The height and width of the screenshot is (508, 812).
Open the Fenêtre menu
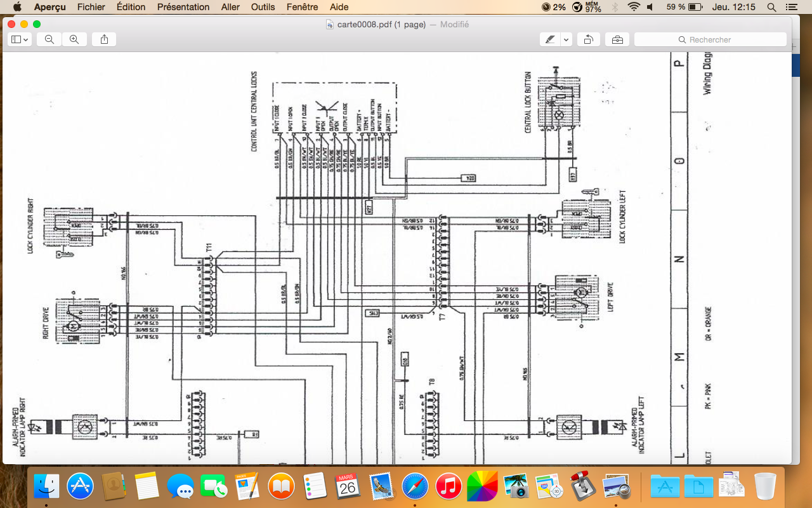coord(303,7)
